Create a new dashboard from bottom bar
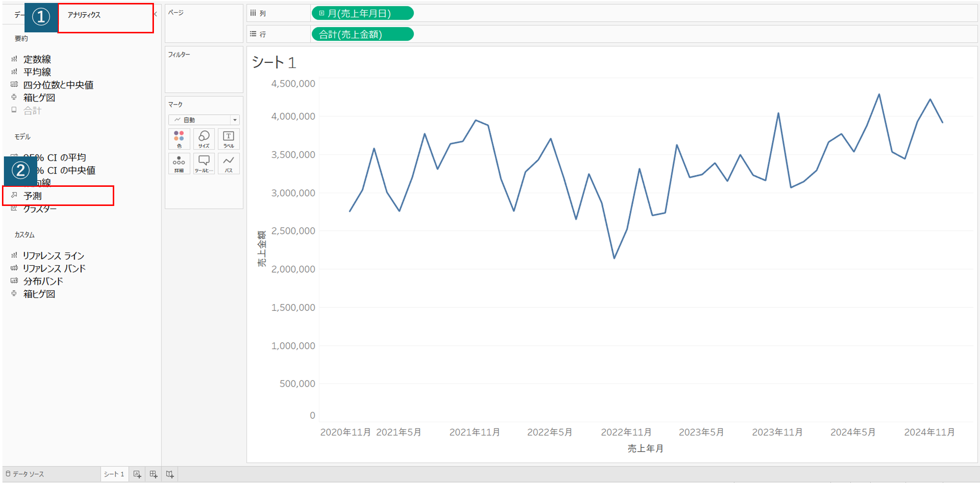 pos(153,474)
